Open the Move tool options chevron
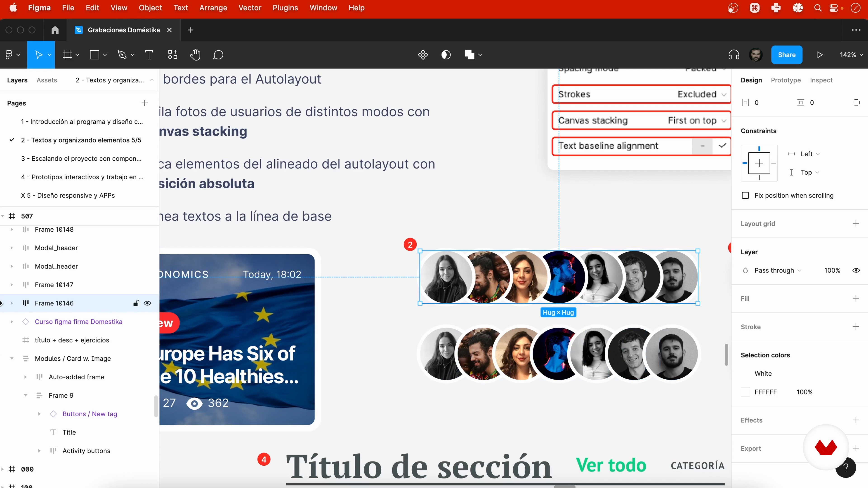Image resolution: width=868 pixels, height=488 pixels. coord(50,54)
